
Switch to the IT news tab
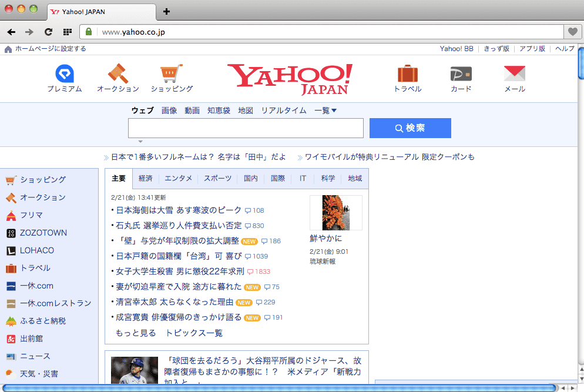tap(303, 179)
